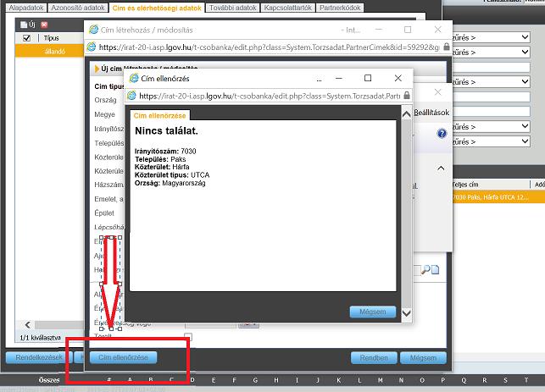
Task: Tick the Törölt checkbox
Action: tap(188, 336)
